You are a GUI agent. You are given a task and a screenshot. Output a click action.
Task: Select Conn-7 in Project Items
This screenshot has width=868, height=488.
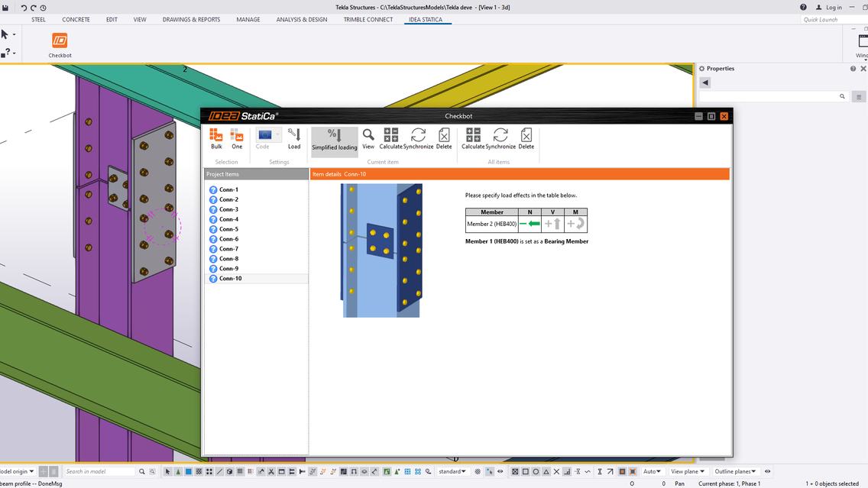pyautogui.click(x=228, y=249)
